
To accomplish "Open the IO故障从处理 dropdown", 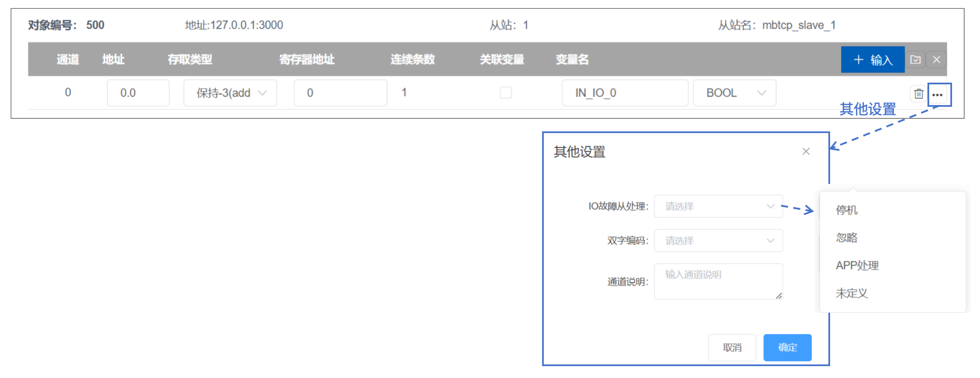I will pos(719,206).
